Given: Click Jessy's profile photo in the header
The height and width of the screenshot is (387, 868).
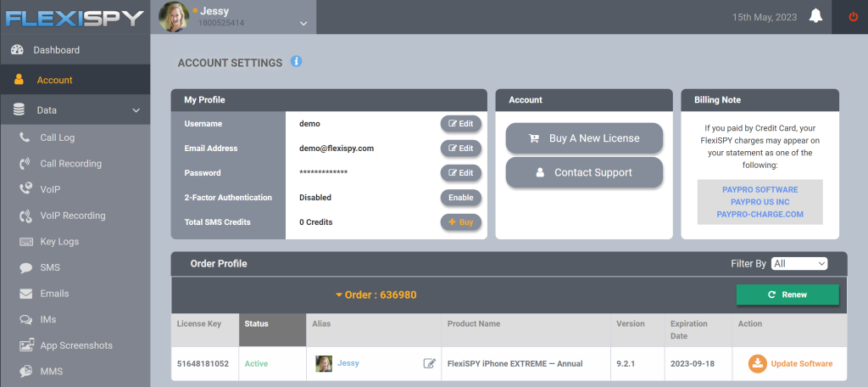Looking at the screenshot, I should [174, 17].
